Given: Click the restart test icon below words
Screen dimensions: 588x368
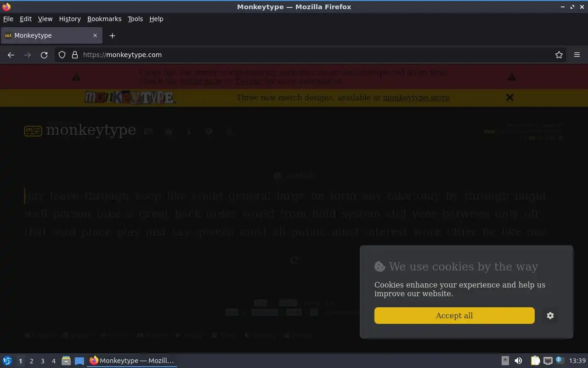Looking at the screenshot, I should coord(294,260).
